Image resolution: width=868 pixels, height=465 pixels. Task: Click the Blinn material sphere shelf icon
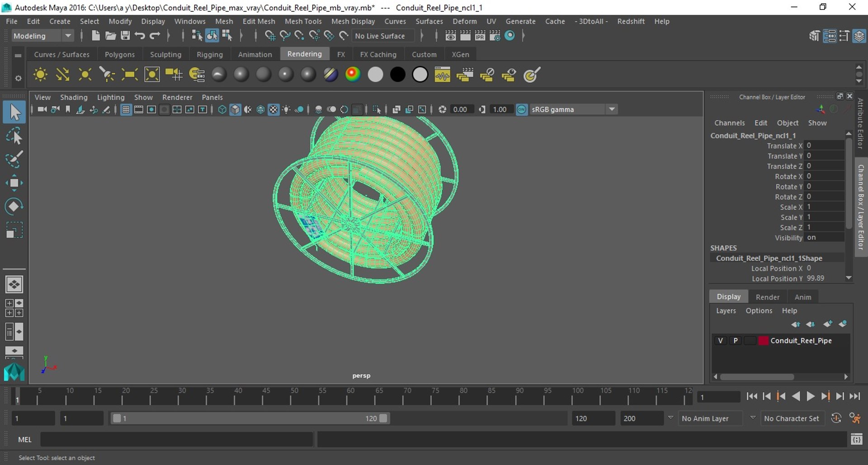click(241, 75)
